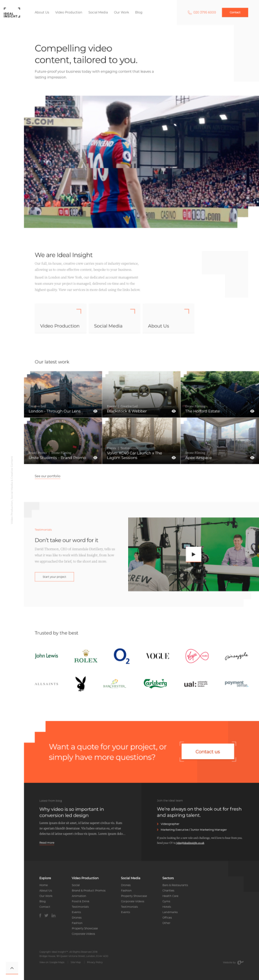Screen dimensions: 259x980
Task: Click the paymentsense client logo
Action: (236, 683)
